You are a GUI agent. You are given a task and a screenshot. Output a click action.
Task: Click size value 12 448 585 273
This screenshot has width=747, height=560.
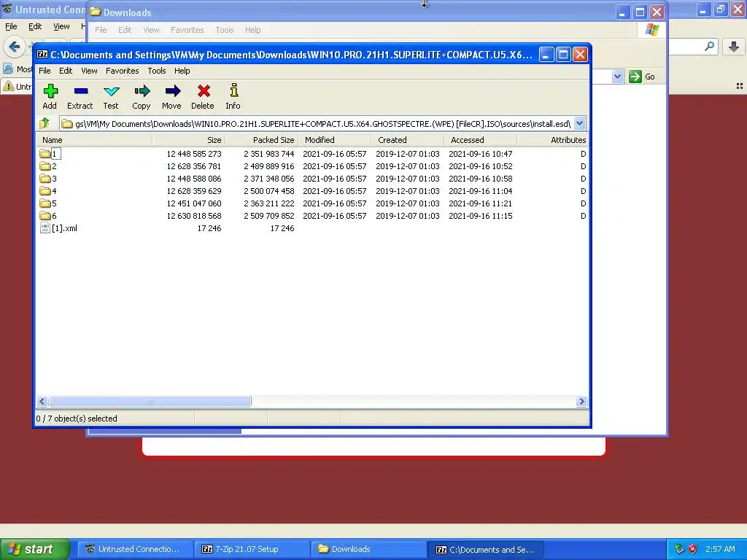pyautogui.click(x=194, y=154)
